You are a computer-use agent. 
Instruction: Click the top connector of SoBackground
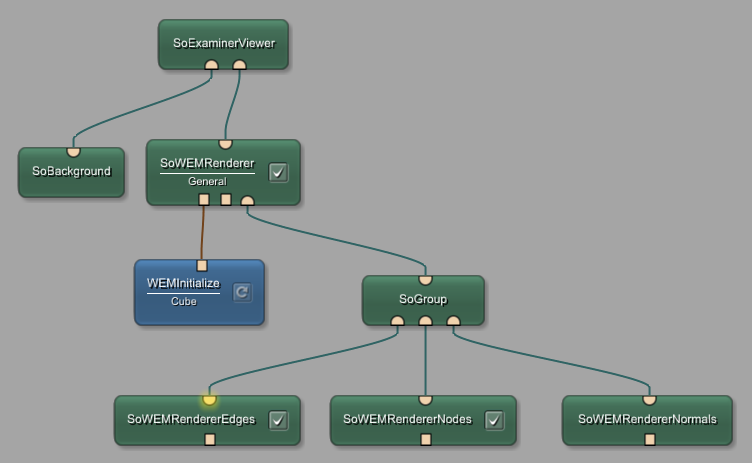tap(73, 151)
